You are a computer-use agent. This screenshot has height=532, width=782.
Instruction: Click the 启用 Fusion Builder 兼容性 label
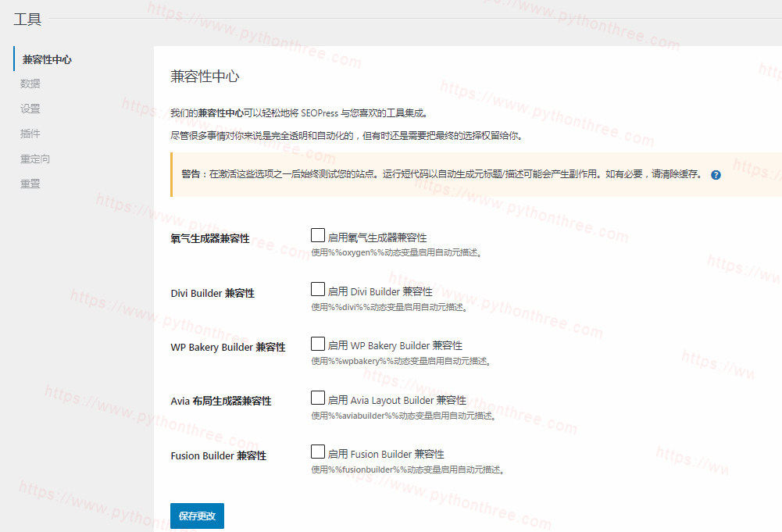tap(386, 454)
